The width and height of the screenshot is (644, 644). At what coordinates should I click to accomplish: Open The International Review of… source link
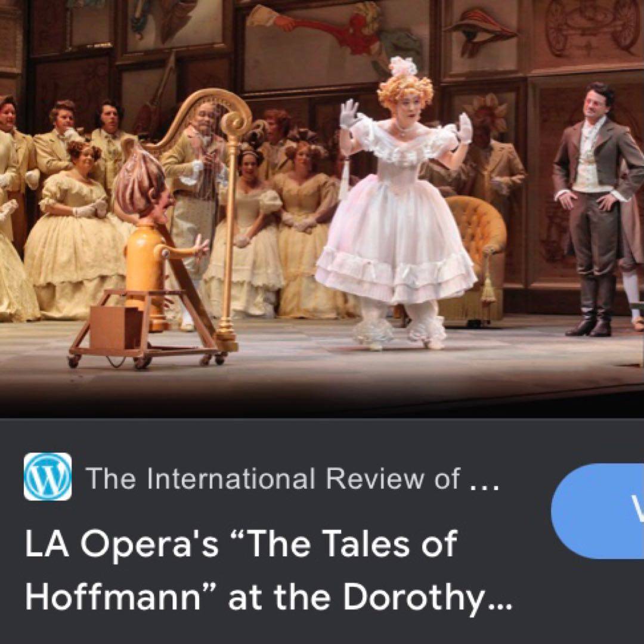tap(293, 478)
